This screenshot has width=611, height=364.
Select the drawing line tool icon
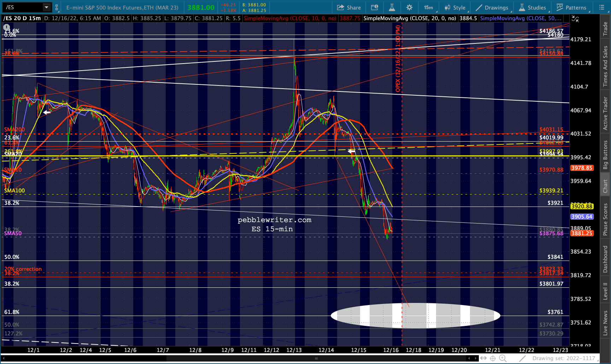click(523, 358)
